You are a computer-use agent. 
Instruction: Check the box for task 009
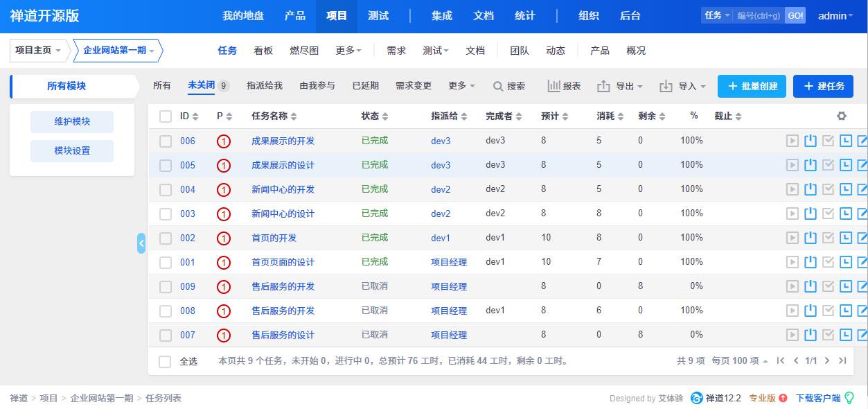(x=165, y=287)
